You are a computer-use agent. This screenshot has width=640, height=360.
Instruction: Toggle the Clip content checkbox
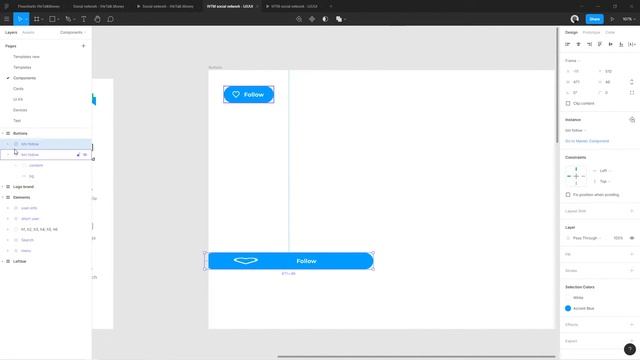568,103
